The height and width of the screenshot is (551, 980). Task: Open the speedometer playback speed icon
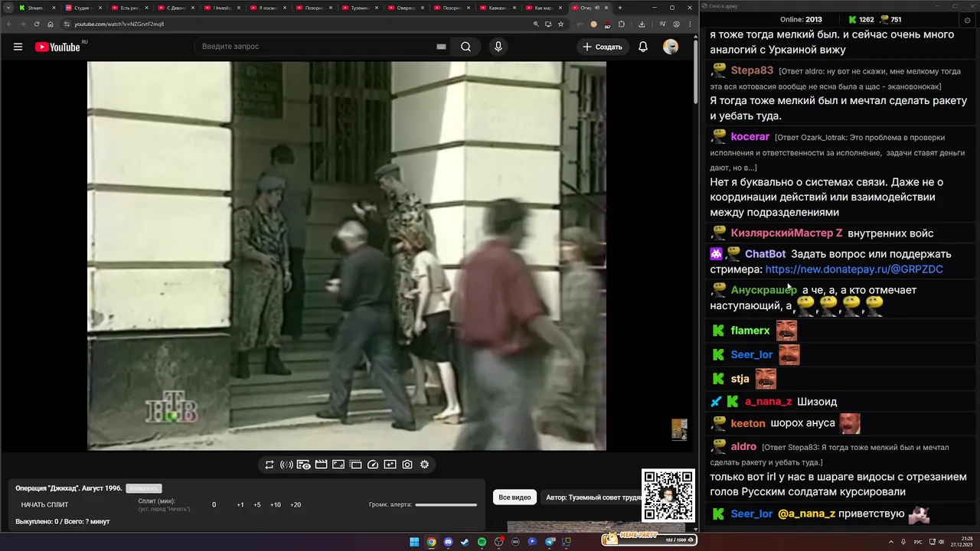click(x=373, y=465)
